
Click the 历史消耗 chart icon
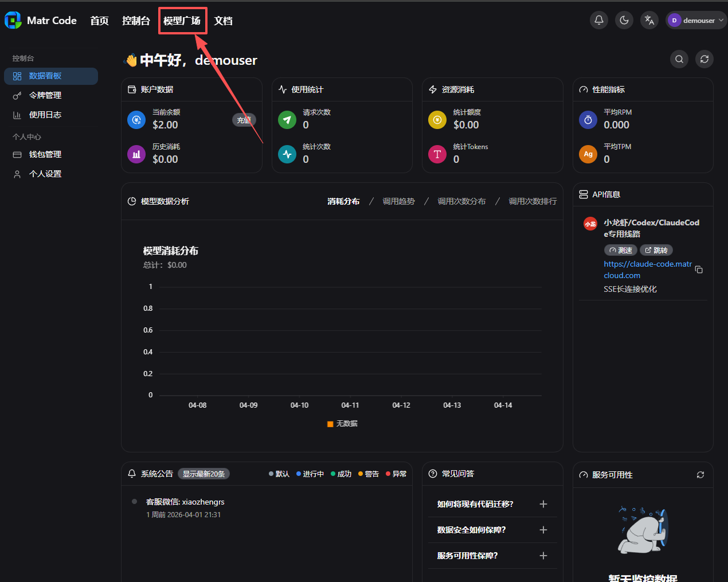click(x=136, y=154)
